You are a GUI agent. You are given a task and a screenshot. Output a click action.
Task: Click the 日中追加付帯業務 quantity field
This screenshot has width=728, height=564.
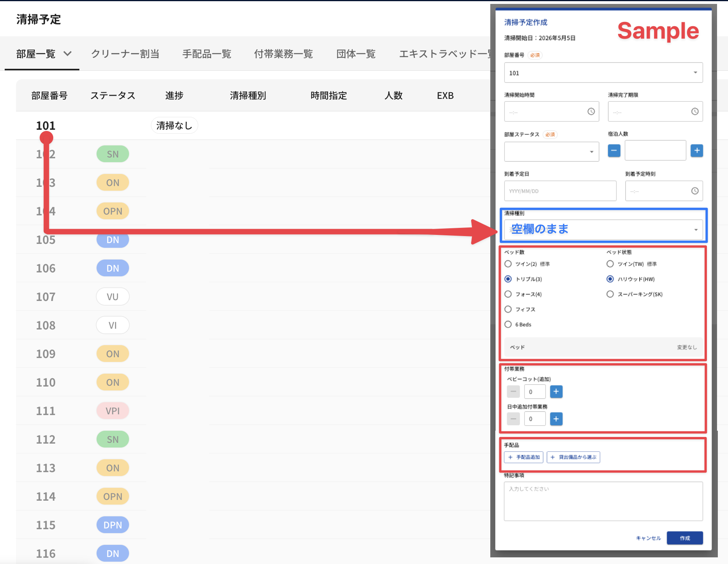(535, 419)
